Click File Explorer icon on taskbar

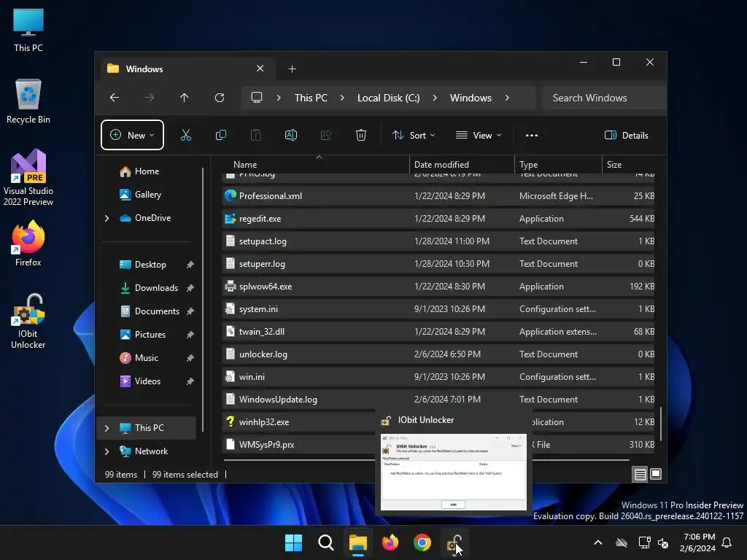tap(357, 542)
